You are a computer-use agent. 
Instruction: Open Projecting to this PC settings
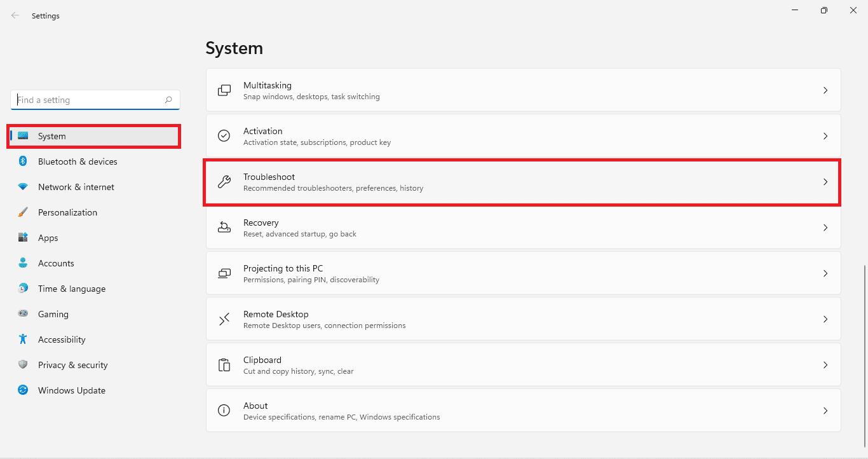(825, 273)
